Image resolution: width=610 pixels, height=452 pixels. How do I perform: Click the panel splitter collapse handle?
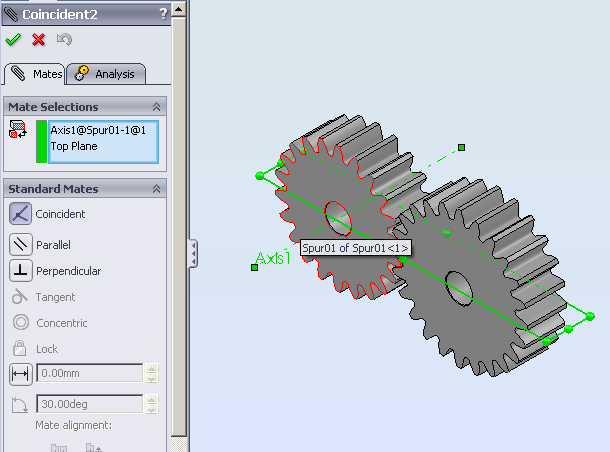pyautogui.click(x=193, y=251)
